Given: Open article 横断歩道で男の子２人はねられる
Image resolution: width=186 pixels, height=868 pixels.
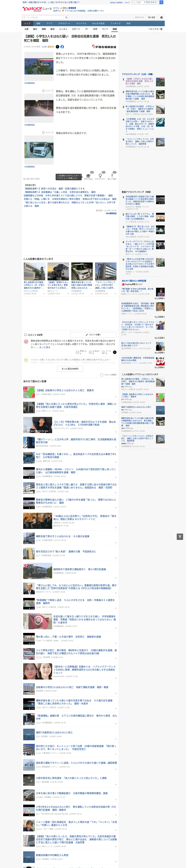Looking at the screenshot, I should click(x=63, y=536).
